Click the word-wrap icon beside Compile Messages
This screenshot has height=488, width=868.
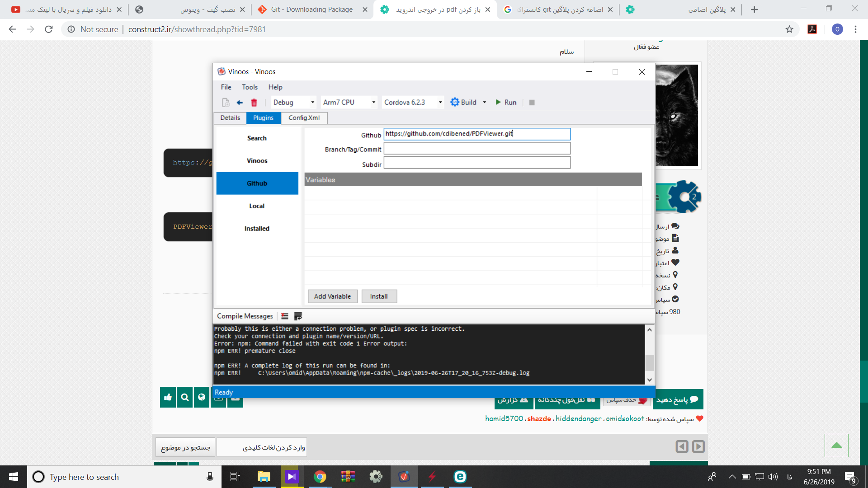[298, 316]
